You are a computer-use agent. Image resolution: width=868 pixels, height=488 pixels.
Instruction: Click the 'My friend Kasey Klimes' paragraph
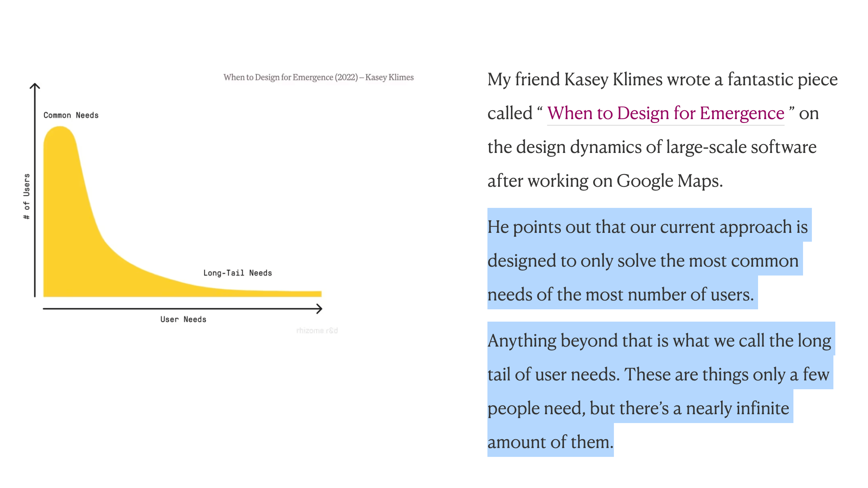pyautogui.click(x=663, y=130)
